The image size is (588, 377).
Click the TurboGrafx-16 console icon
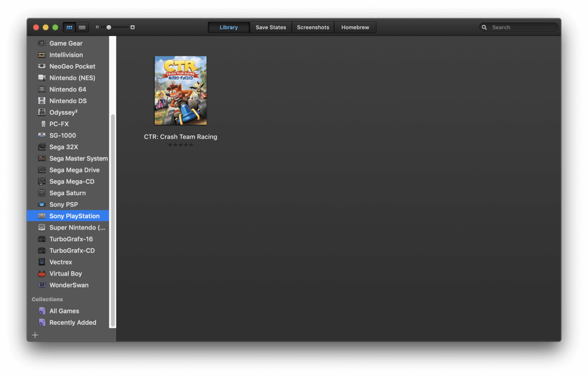42,239
